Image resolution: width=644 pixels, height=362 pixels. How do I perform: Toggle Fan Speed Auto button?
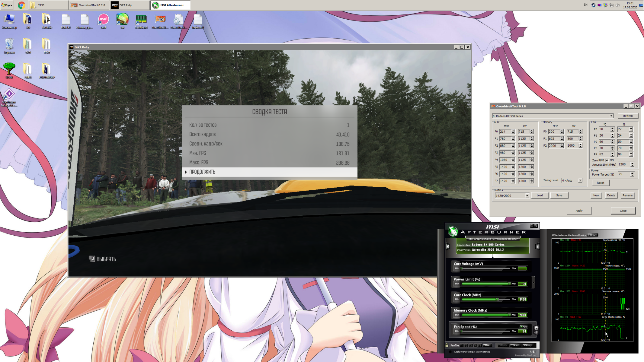524,327
